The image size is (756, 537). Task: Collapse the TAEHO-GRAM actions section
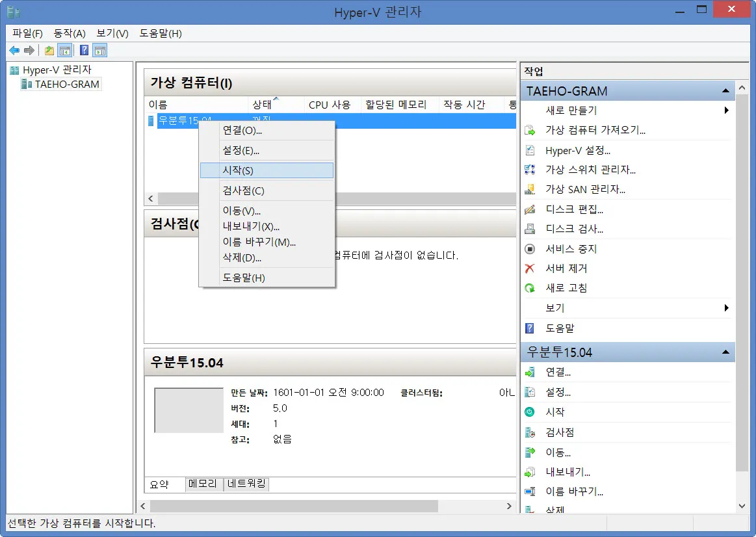click(725, 90)
